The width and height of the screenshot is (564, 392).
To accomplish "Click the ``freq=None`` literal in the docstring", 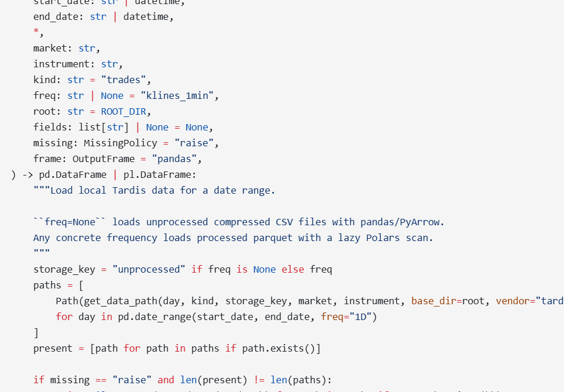I will (70, 222).
